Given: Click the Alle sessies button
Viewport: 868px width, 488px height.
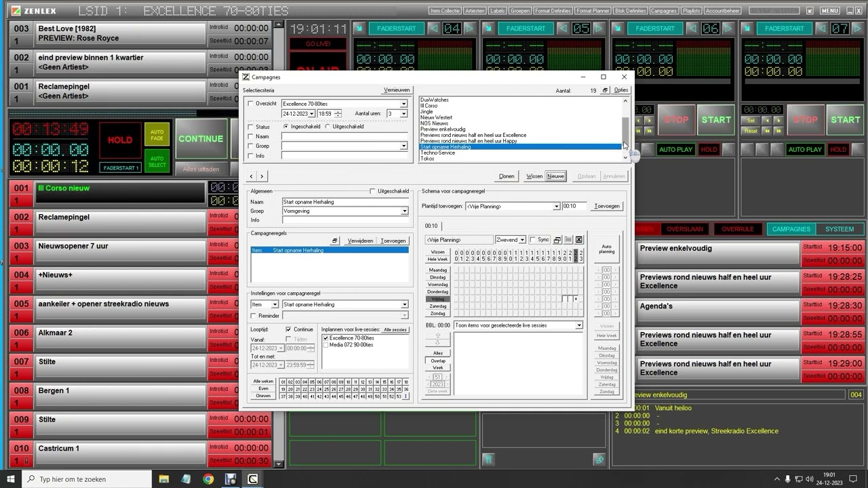Looking at the screenshot, I should pyautogui.click(x=395, y=329).
